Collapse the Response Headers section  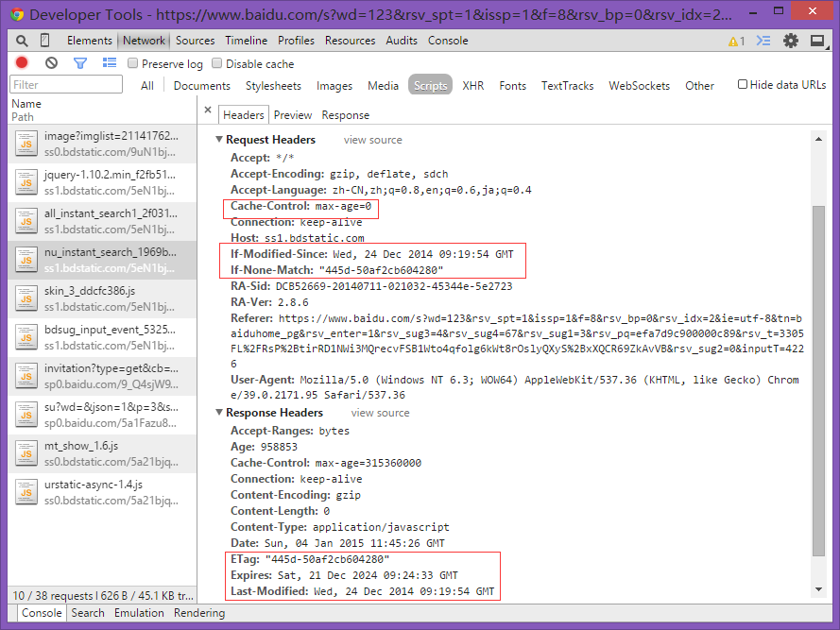click(x=219, y=413)
